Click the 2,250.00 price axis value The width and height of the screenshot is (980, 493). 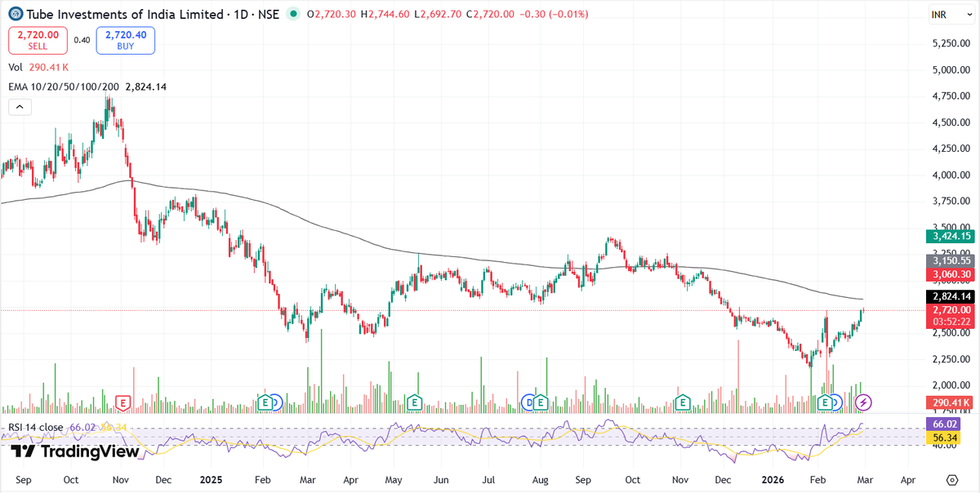pos(951,359)
